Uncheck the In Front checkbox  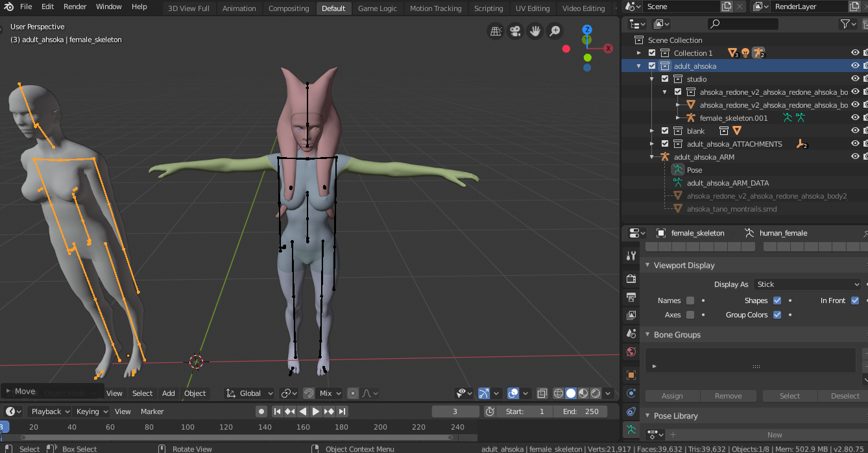tap(855, 300)
